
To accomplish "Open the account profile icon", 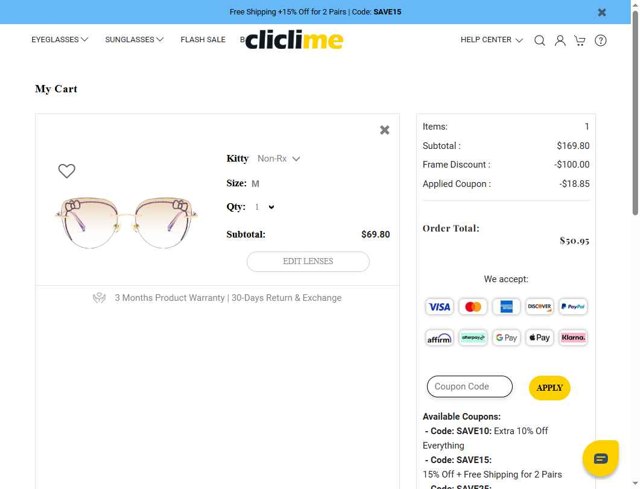I will (560, 40).
